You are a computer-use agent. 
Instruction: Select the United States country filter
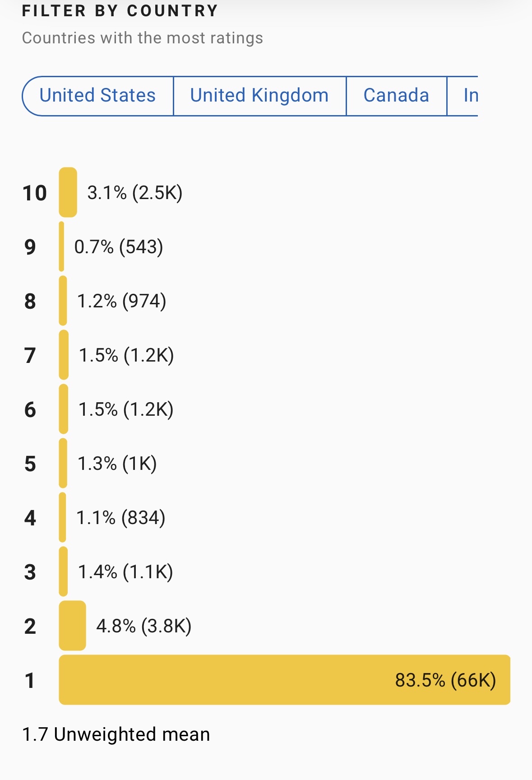coord(97,96)
